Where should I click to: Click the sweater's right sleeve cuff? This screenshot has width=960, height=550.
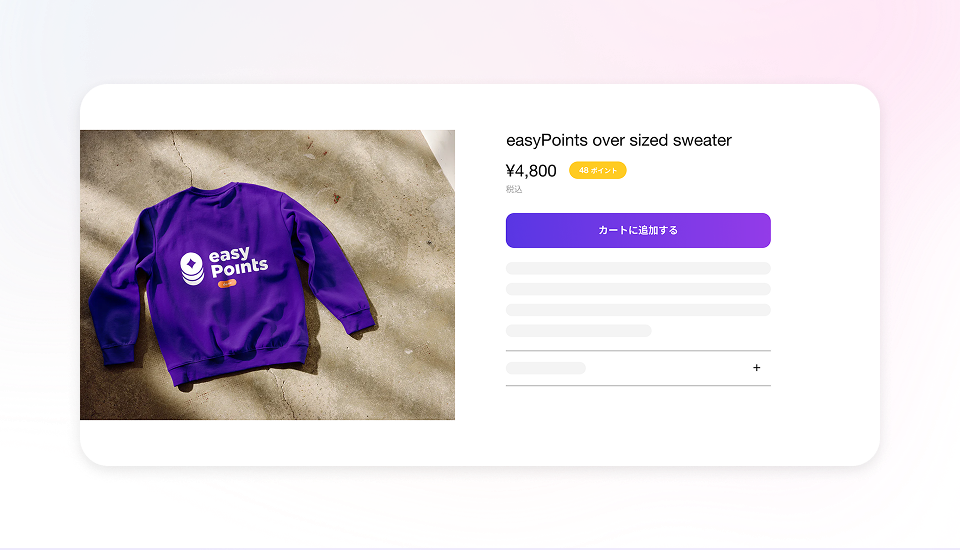coord(361,323)
